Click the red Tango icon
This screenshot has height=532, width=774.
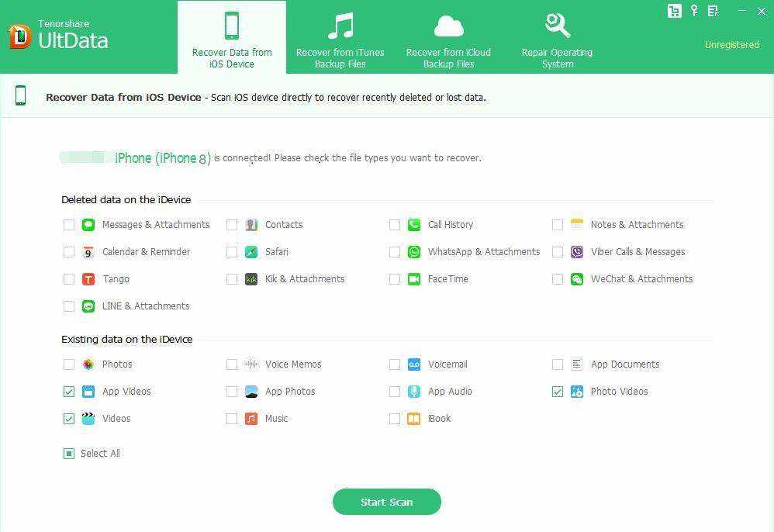pos(88,279)
